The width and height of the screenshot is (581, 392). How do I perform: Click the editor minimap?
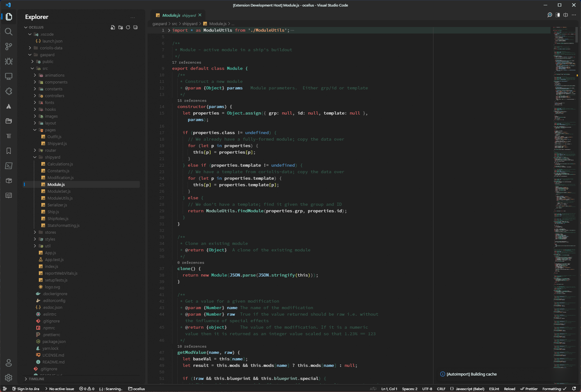coord(565,205)
